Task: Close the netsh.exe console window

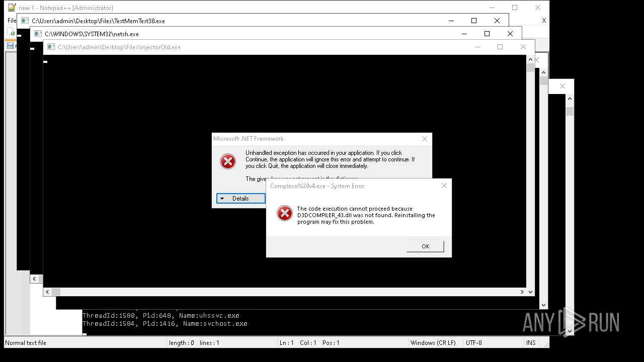Action: click(x=510, y=34)
